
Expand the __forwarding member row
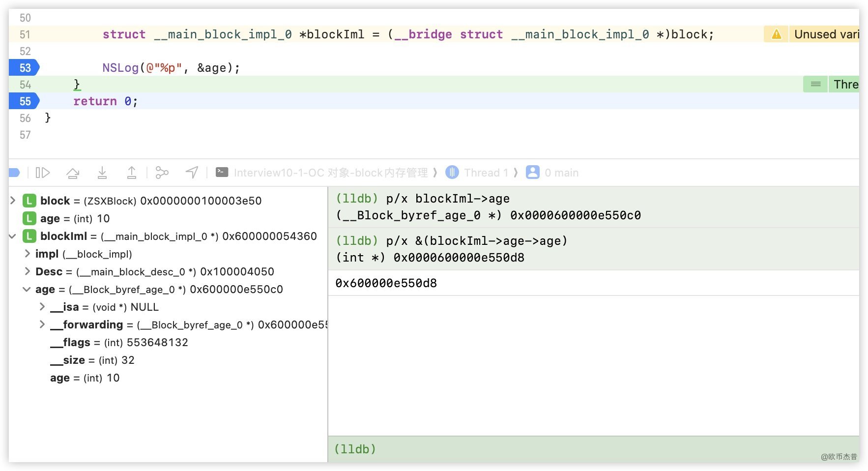42,324
